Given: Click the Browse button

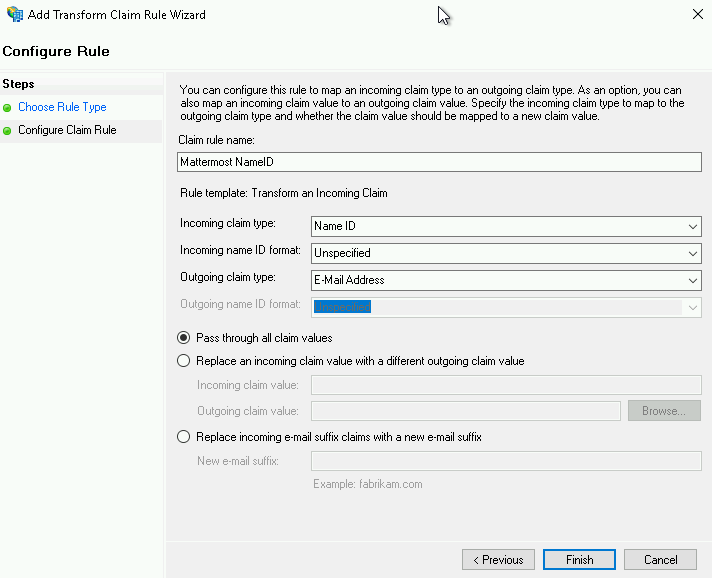Looking at the screenshot, I should tap(664, 411).
